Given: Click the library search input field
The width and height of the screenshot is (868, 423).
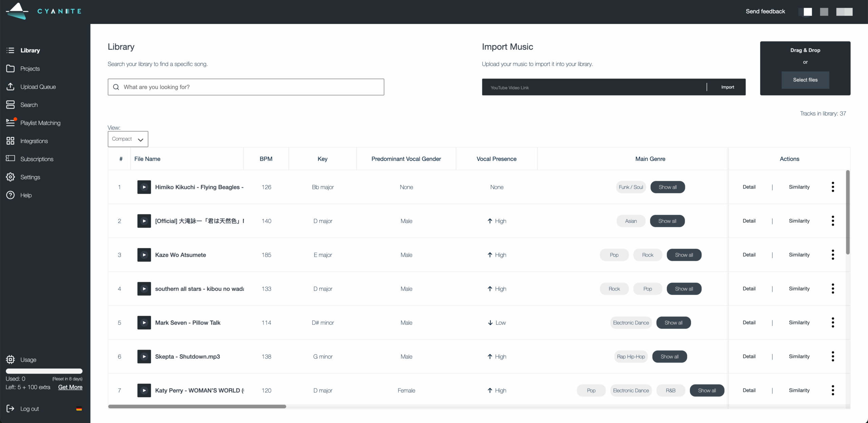Looking at the screenshot, I should (251, 87).
